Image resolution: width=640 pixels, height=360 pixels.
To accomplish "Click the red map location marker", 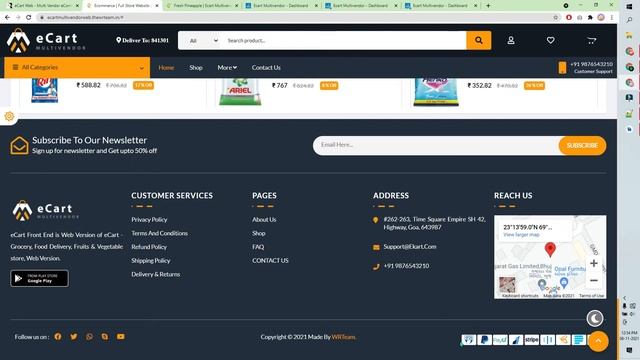I will pos(550,249).
